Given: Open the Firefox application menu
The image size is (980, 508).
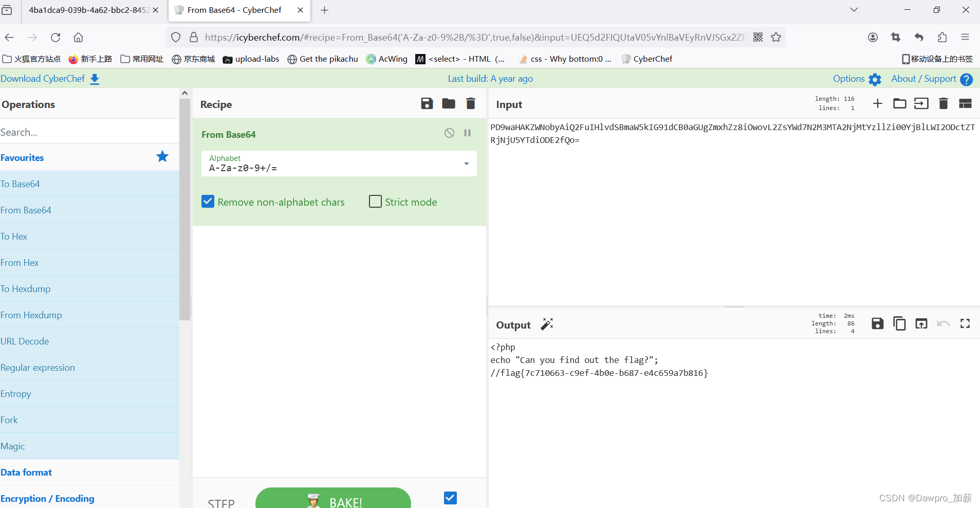Looking at the screenshot, I should point(965,37).
